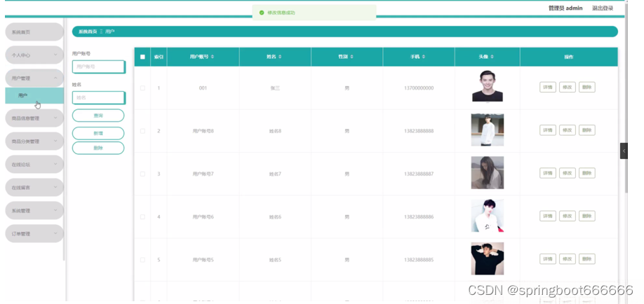Expand 个人中心 sidebar menu
Screen dimensions: 644x304
pyautogui.click(x=34, y=55)
